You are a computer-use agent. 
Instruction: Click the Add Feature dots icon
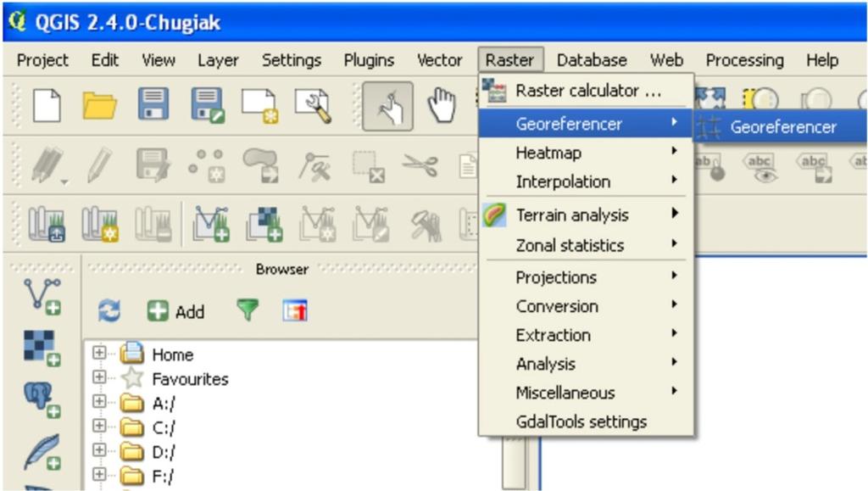(207, 165)
